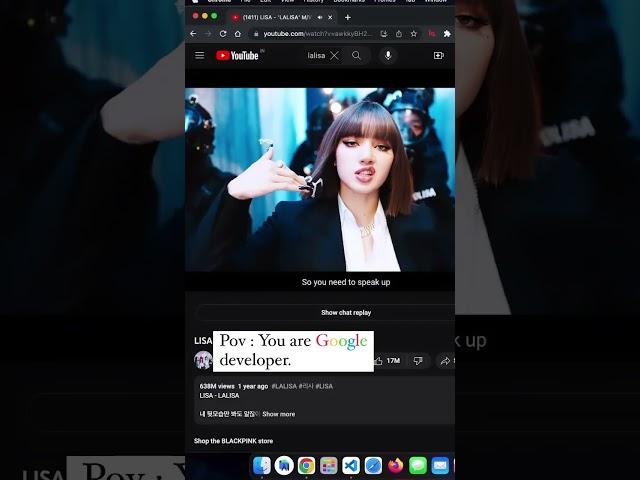Click the browser home icon

[238, 34]
